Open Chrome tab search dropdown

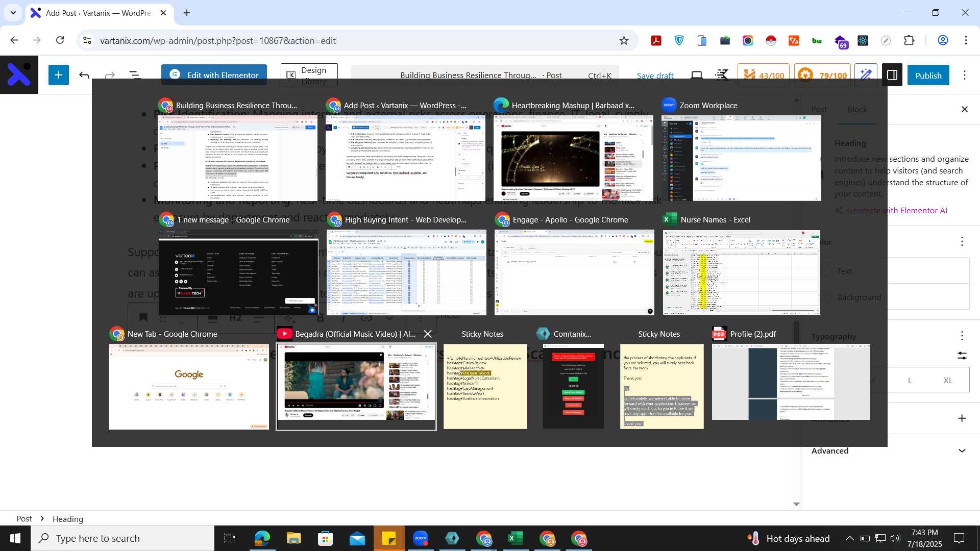click(x=13, y=13)
